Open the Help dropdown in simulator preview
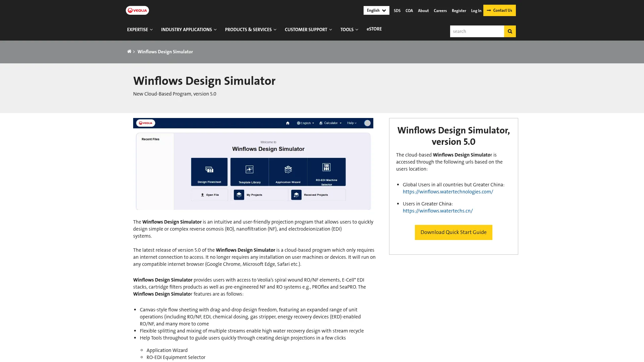The image size is (644, 362). point(352,123)
